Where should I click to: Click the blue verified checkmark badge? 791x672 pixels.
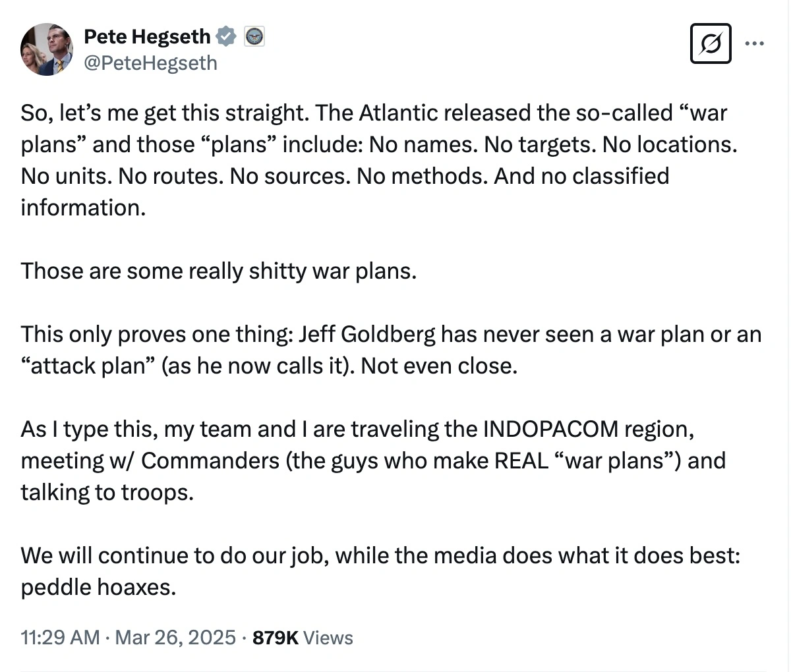(x=227, y=37)
